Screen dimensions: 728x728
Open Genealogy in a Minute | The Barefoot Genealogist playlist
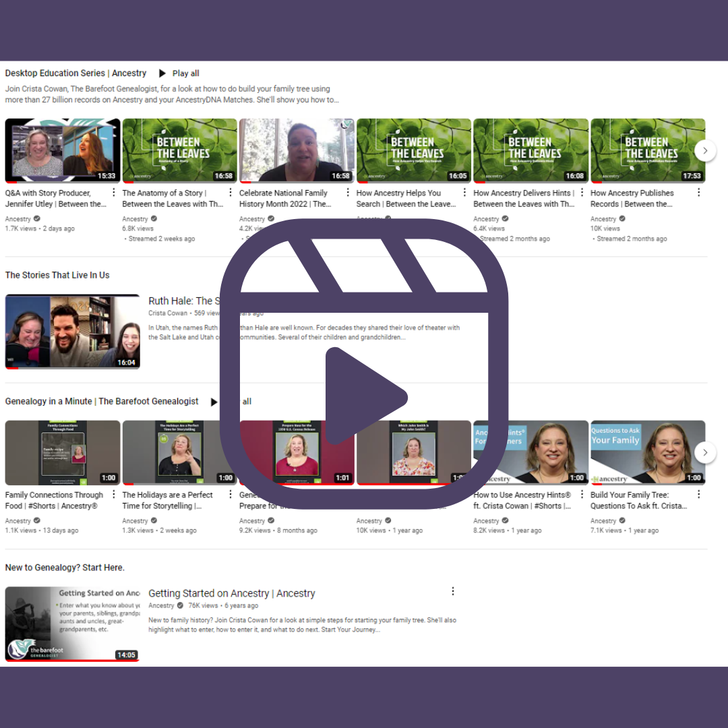click(102, 401)
